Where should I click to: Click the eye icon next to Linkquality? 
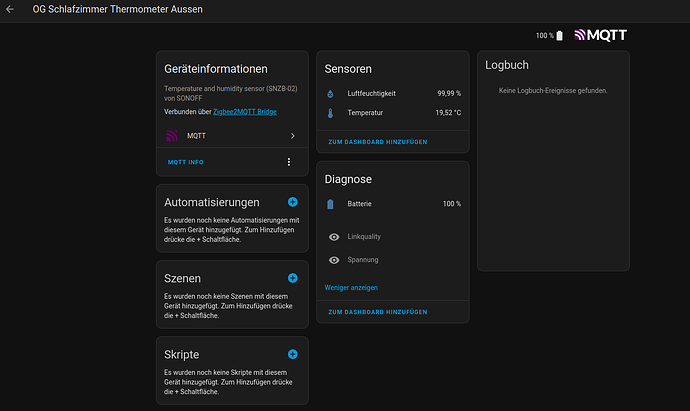[334, 237]
